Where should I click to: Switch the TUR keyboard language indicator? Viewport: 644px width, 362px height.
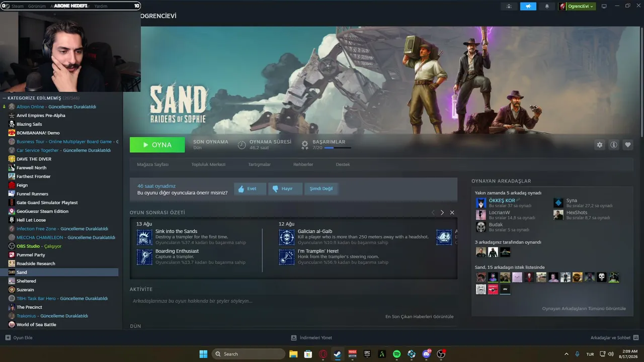click(590, 354)
